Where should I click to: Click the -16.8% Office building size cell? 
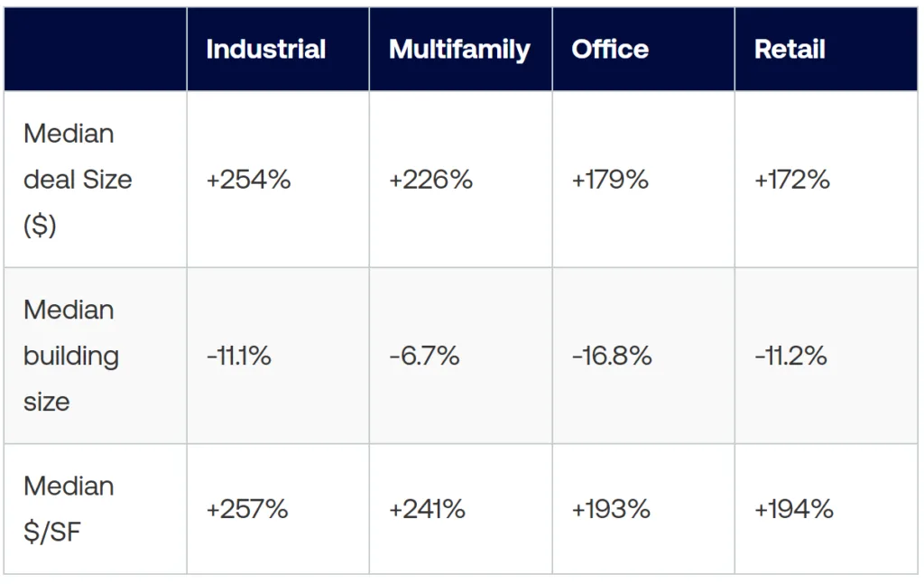tap(612, 356)
